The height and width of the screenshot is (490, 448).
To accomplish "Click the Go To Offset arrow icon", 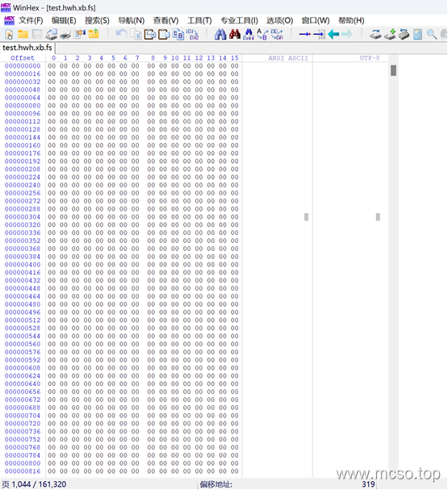I will (304, 34).
